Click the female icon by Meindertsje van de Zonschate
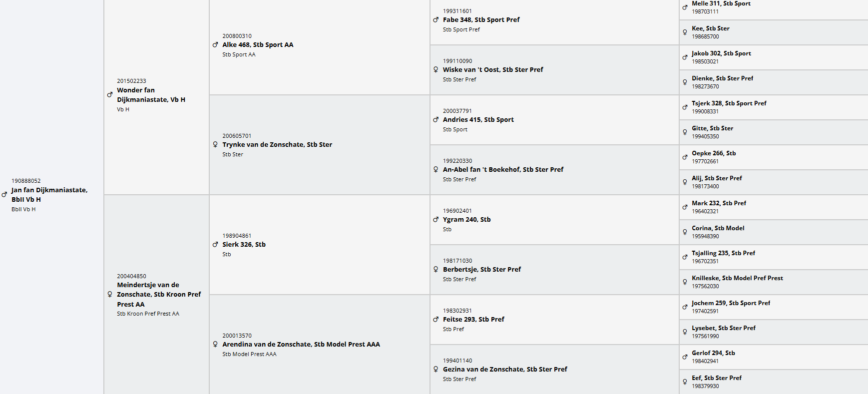This screenshot has height=394, width=868. pos(110,295)
